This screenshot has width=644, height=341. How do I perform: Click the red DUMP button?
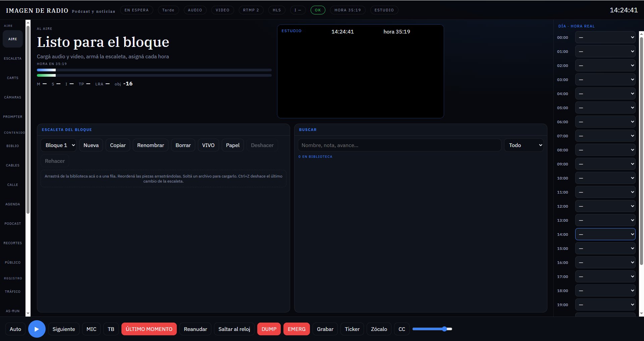coord(269,329)
